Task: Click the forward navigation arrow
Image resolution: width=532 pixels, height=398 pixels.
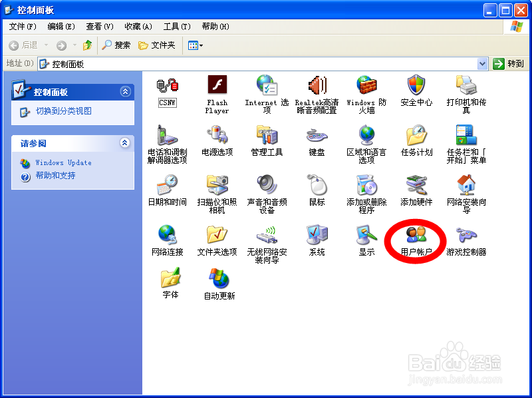Action: (x=61, y=45)
